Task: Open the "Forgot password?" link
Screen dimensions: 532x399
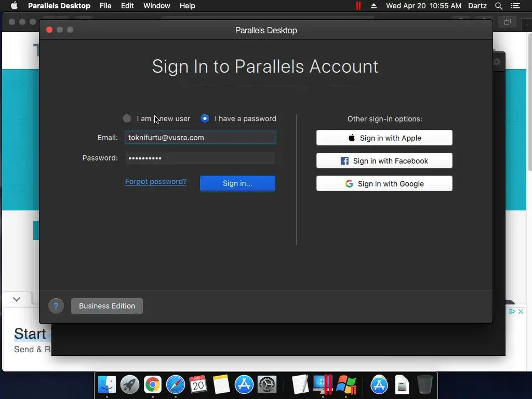Action: [156, 181]
